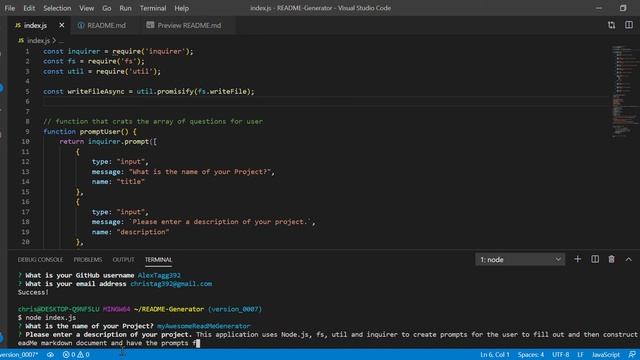
Task: Kill terminal with trash icon
Action: (611, 259)
